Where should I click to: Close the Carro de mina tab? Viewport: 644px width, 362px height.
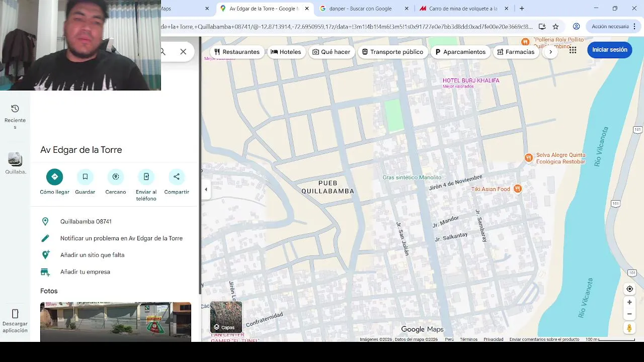[x=507, y=9]
